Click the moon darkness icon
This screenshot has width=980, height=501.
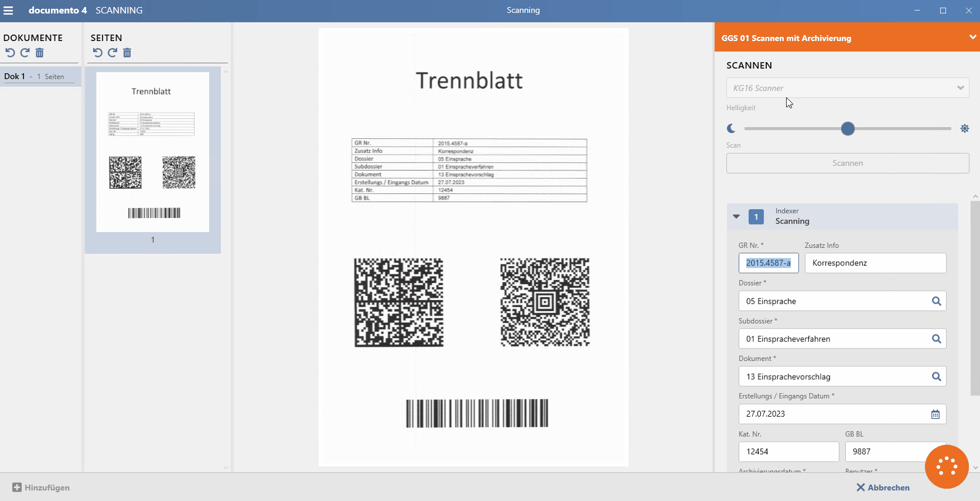click(731, 128)
